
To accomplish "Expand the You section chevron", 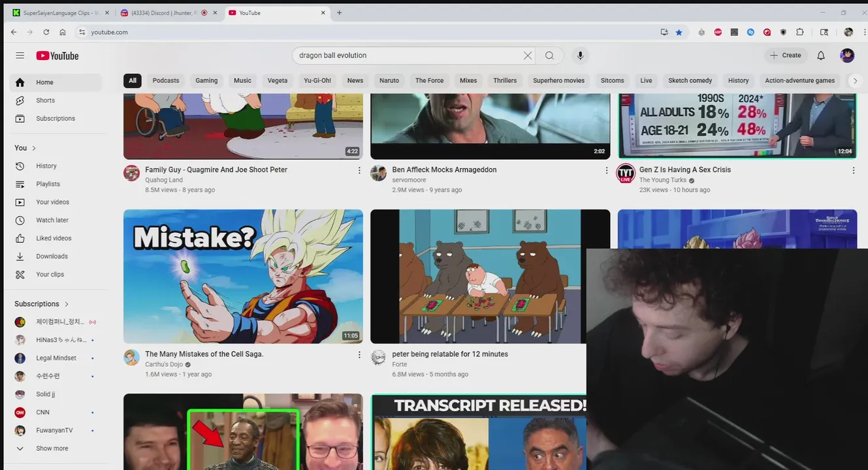I will click(34, 148).
